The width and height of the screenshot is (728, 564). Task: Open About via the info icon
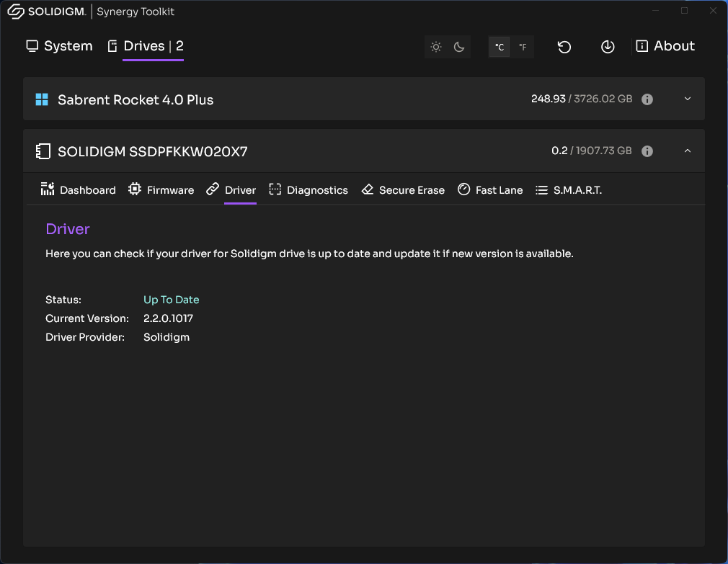(x=642, y=46)
